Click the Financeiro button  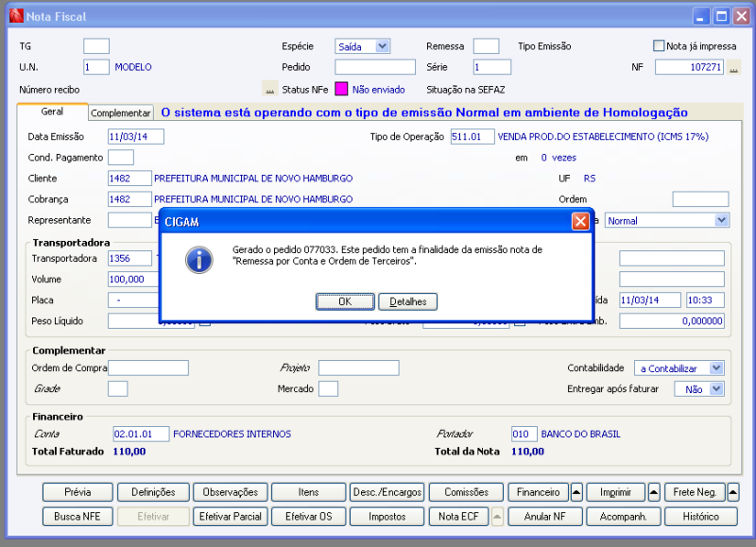(x=538, y=492)
